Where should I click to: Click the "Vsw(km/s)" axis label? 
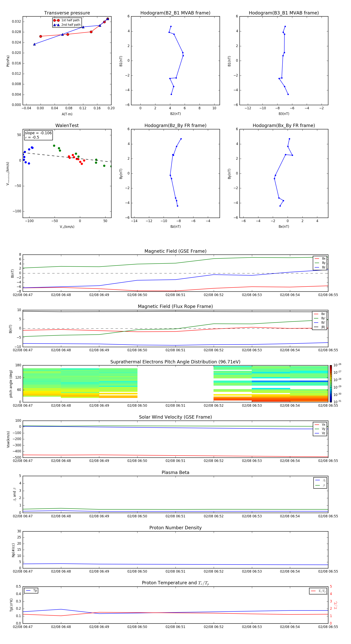(x=8, y=439)
